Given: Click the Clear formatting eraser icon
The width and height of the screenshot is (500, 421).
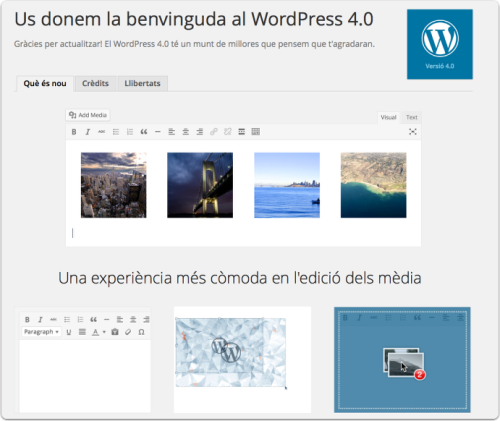Looking at the screenshot, I should click(x=128, y=332).
